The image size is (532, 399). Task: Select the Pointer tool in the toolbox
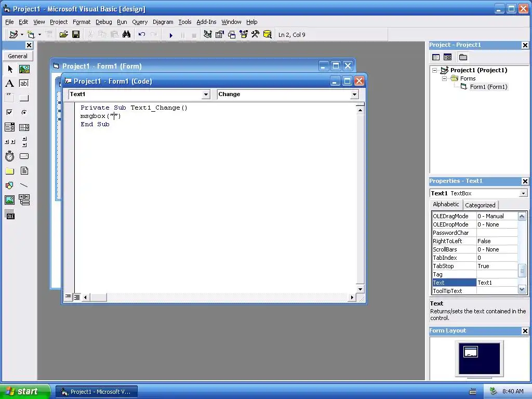coord(10,69)
